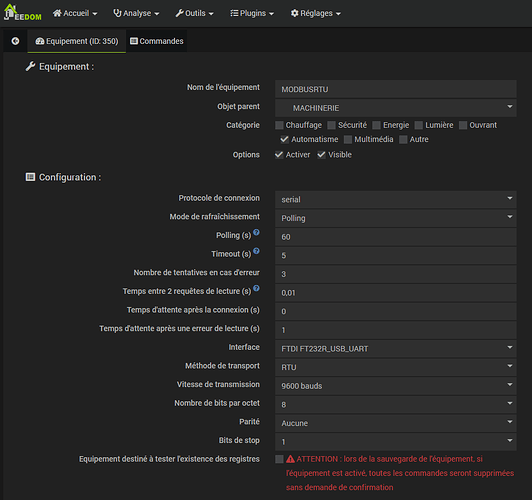Enable the Chauffage category checkbox
Screen dimensions: 532x500
[x=279, y=125]
